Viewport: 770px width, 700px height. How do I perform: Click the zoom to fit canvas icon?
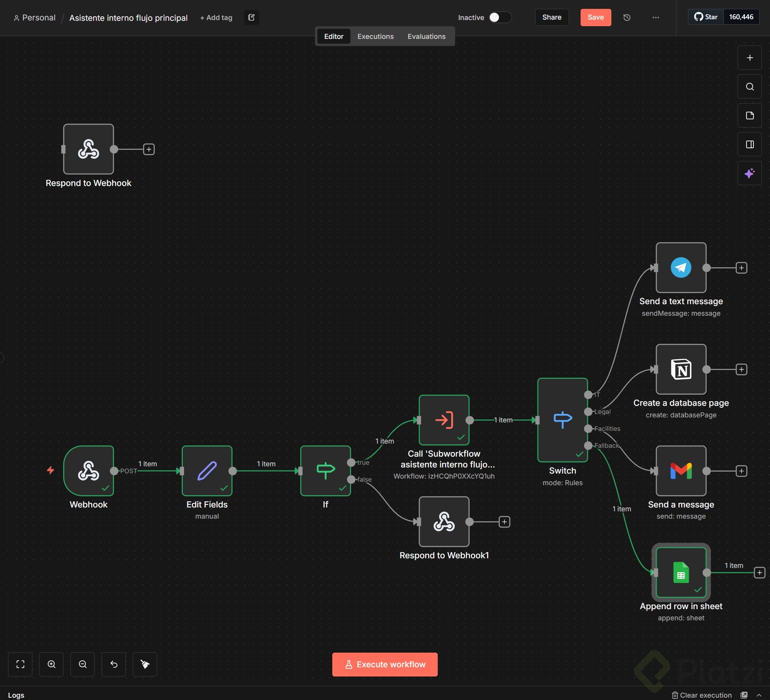(20, 664)
